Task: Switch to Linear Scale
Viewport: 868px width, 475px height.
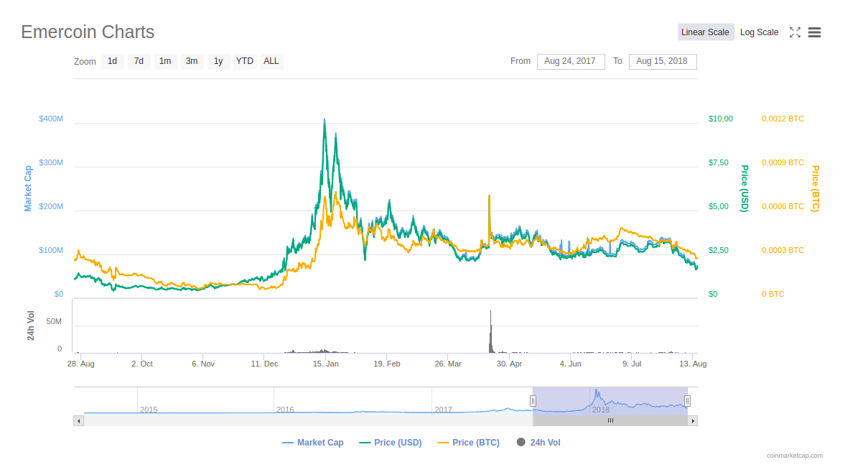Action: coord(706,32)
